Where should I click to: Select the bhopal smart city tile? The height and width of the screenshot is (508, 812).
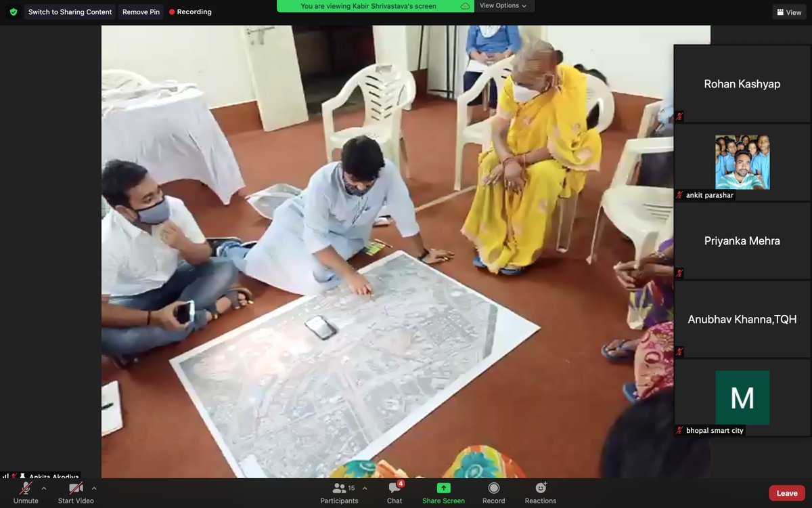742,398
